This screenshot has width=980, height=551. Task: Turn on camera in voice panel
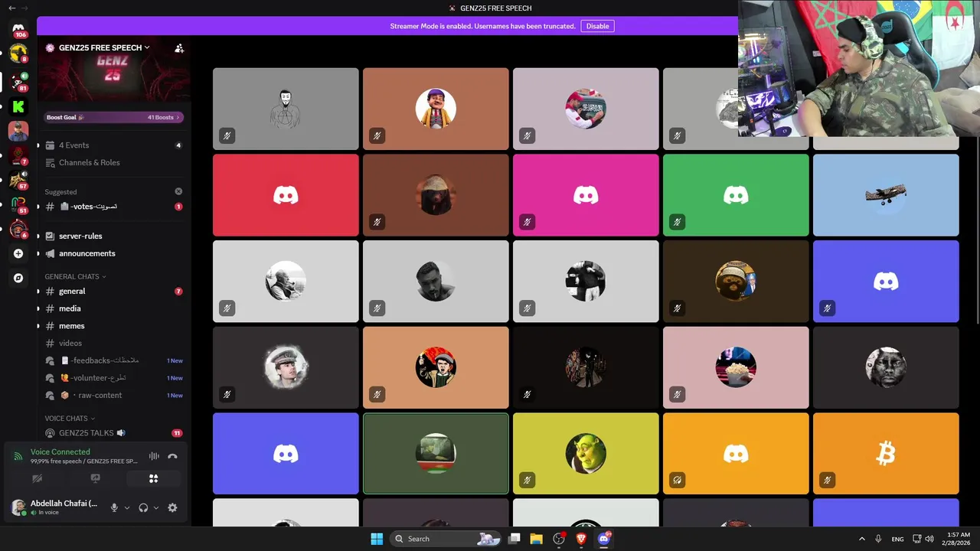click(x=37, y=478)
